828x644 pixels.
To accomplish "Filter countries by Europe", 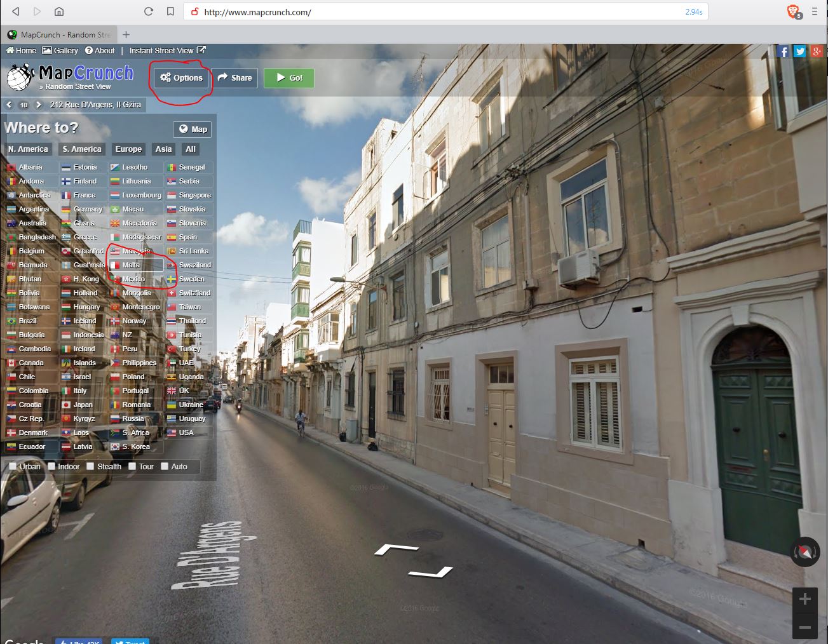I will pyautogui.click(x=128, y=149).
